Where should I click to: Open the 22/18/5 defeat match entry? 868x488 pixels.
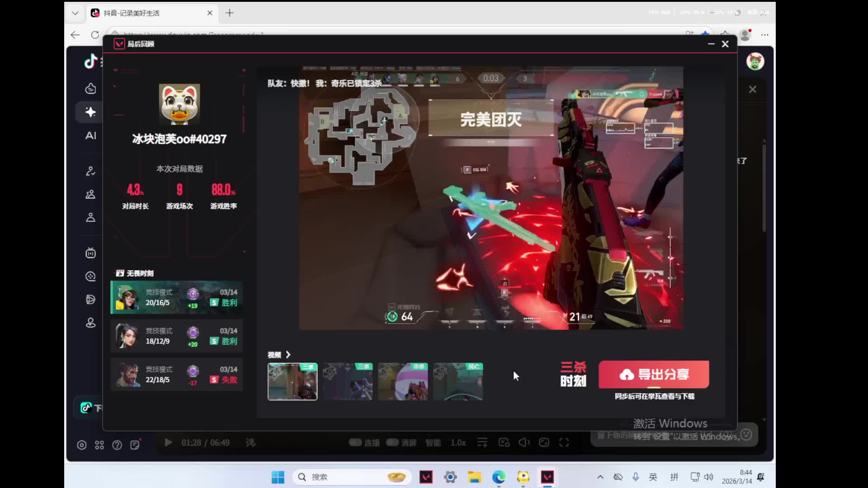pos(176,375)
